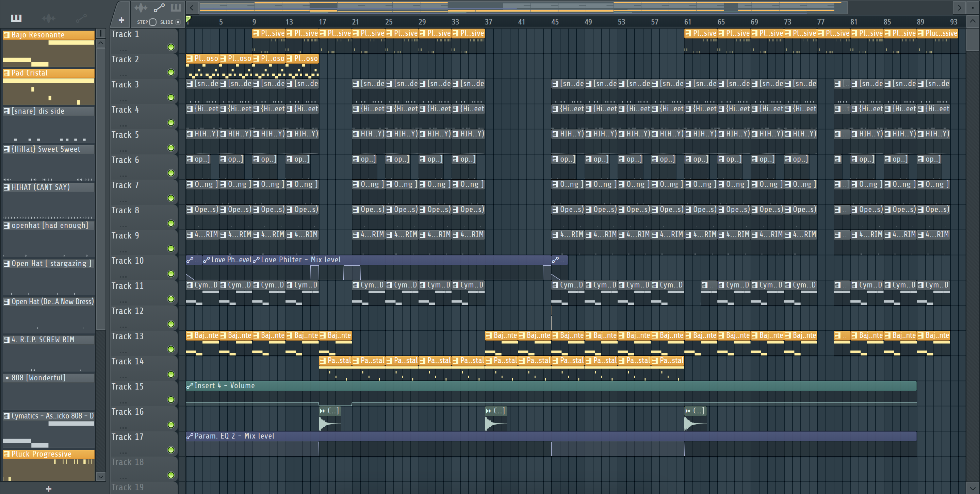Jump to bar 61 on timeline ruler
980x494 pixels.
688,22
